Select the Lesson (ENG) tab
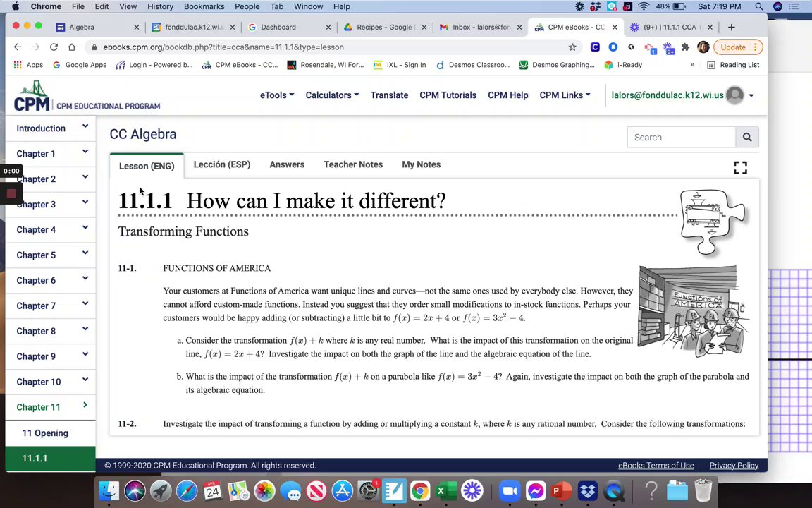The image size is (812, 508). (147, 166)
